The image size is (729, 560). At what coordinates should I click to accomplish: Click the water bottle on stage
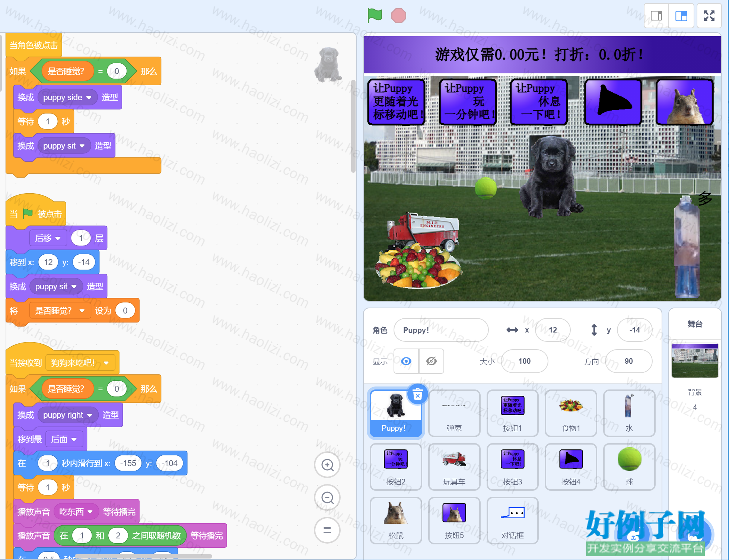(687, 246)
